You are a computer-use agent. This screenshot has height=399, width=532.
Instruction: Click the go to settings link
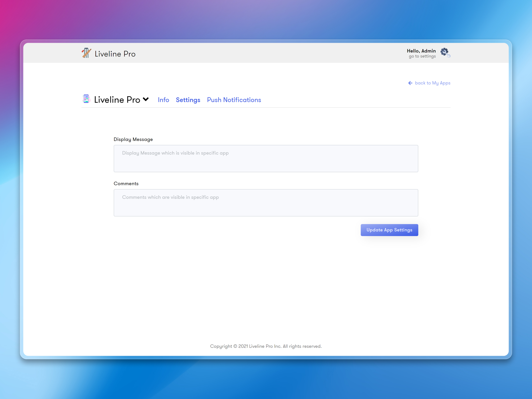point(422,56)
